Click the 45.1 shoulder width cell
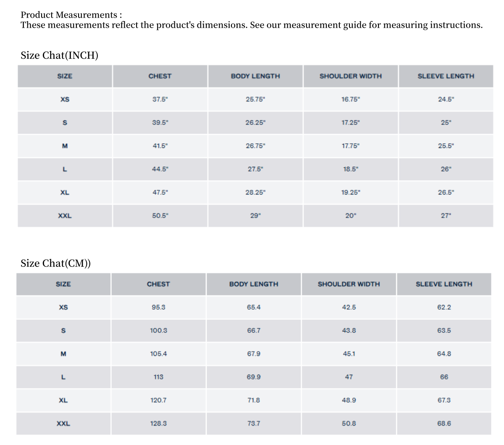Image resolution: width=504 pixels, height=445 pixels. pyautogui.click(x=349, y=354)
